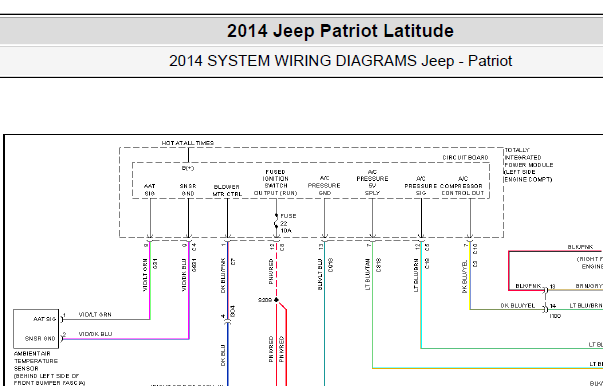This screenshot has width=603, height=386.
Task: Select the "AMBIENT AIR TEMPERATURE SENSOR" caption
Action: click(x=49, y=368)
